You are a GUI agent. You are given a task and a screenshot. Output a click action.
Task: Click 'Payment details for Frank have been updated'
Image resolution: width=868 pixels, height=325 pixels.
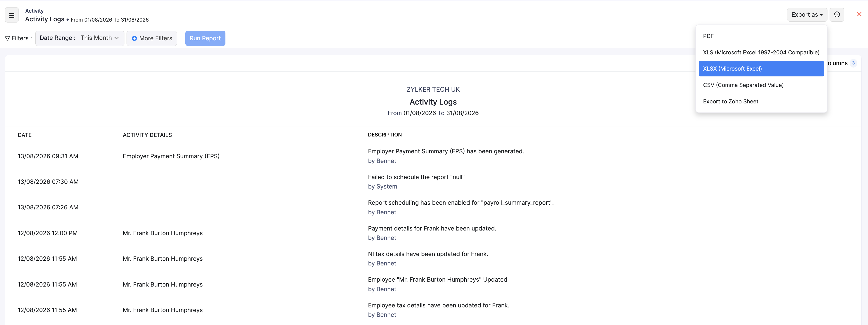tap(432, 228)
